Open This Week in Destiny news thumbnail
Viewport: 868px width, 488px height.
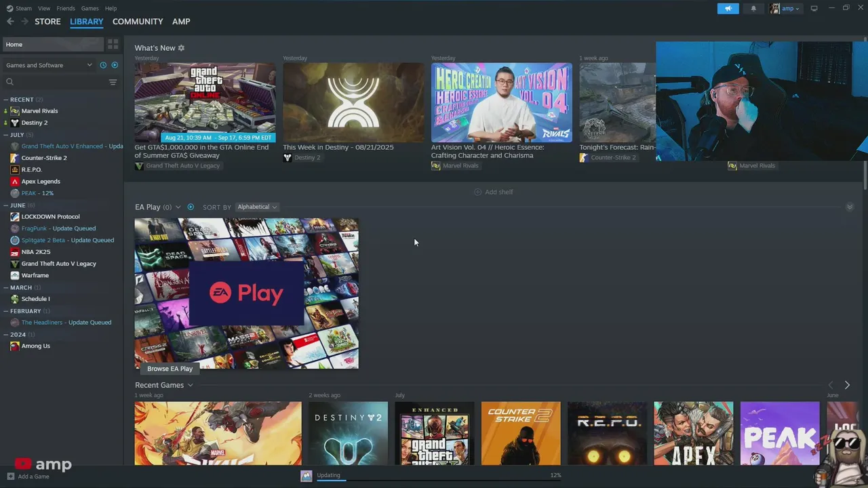[353, 102]
